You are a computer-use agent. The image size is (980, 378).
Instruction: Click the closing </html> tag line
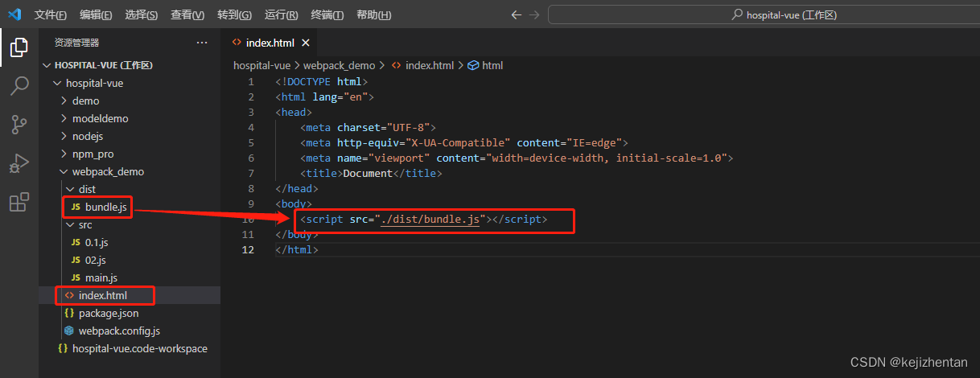297,250
